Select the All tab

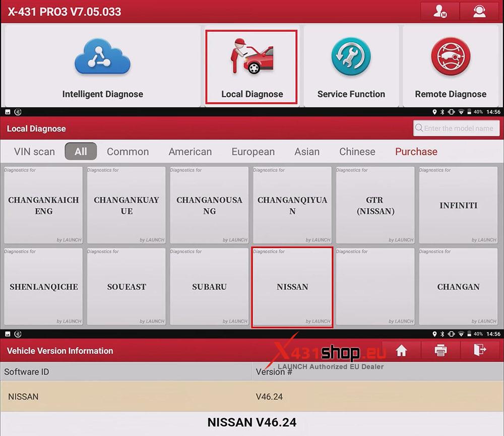[81, 151]
